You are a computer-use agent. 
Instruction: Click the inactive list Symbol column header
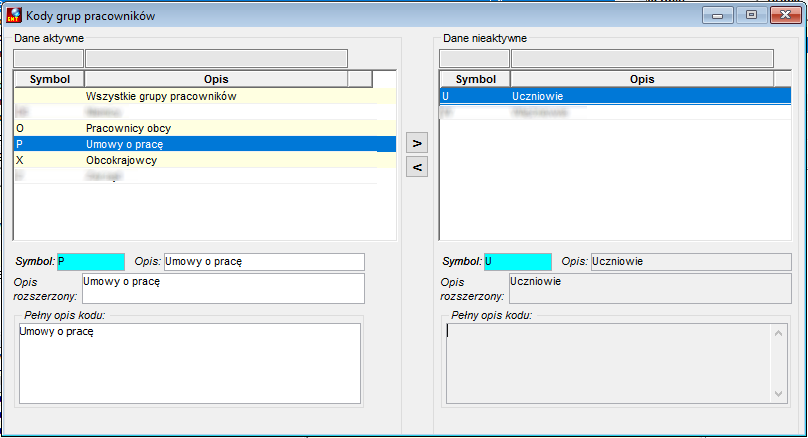[475, 79]
